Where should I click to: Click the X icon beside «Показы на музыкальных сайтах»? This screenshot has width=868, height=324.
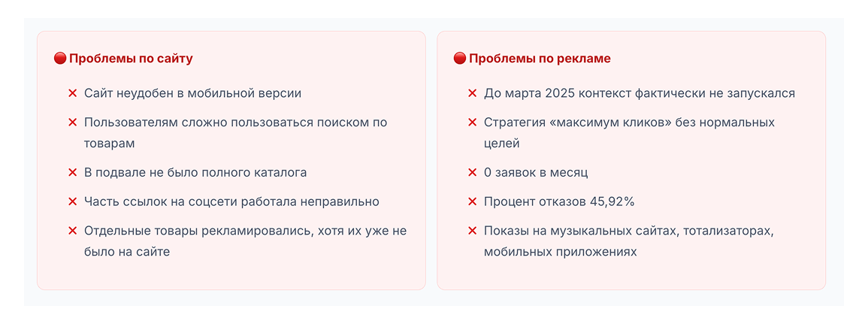point(473,231)
